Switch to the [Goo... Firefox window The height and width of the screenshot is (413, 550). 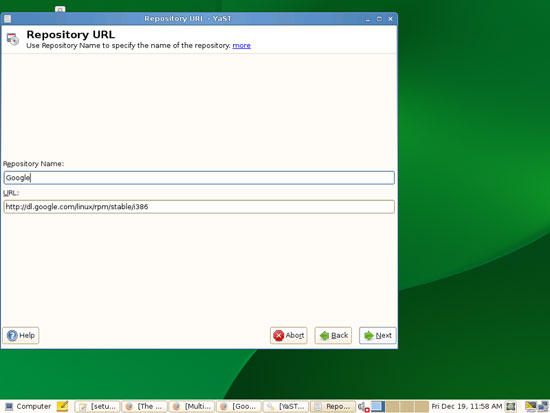point(239,406)
